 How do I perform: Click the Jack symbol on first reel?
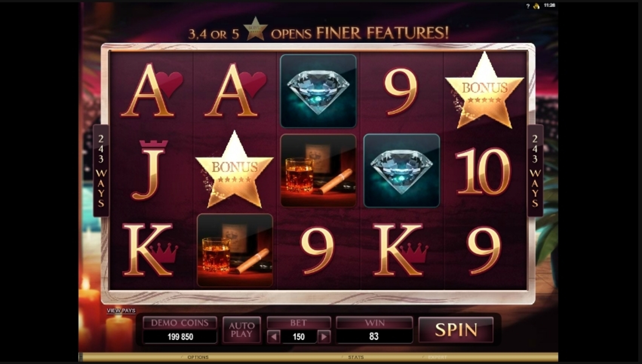(150, 170)
